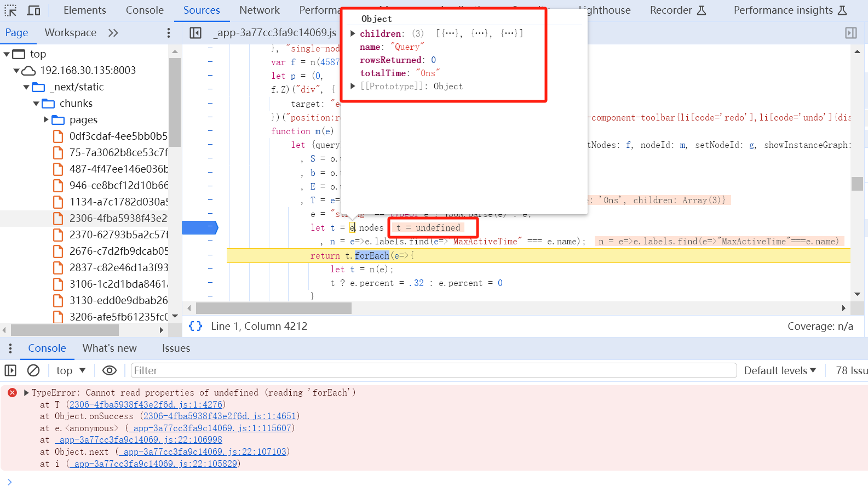This screenshot has width=868, height=492.
Task: Open file 487-4f47ee146e036b
Action: 118,169
